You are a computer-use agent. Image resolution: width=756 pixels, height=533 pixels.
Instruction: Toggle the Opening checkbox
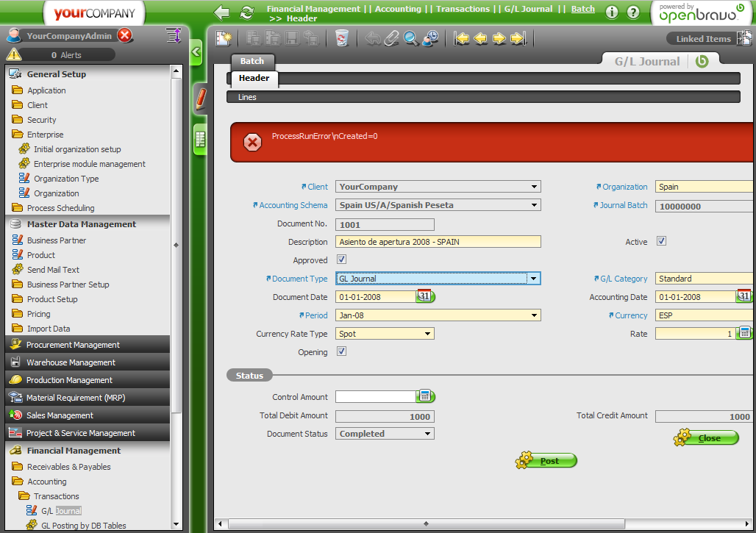[341, 351]
